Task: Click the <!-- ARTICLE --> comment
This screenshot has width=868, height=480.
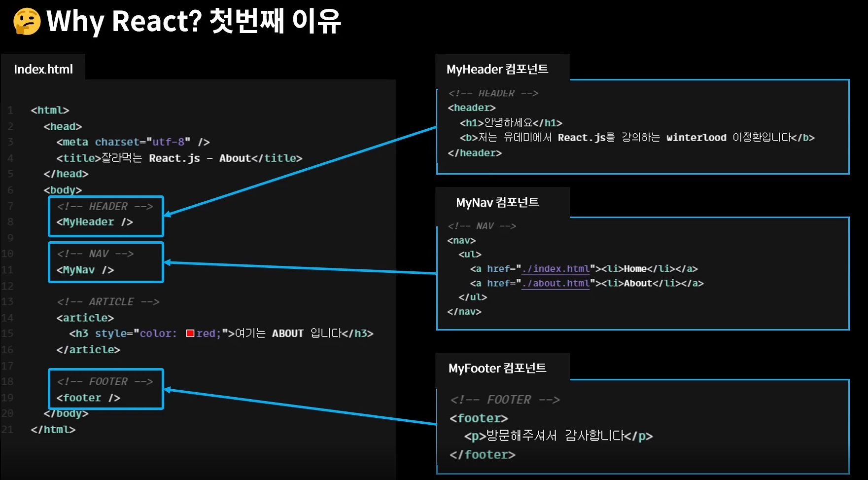Action: click(x=108, y=301)
